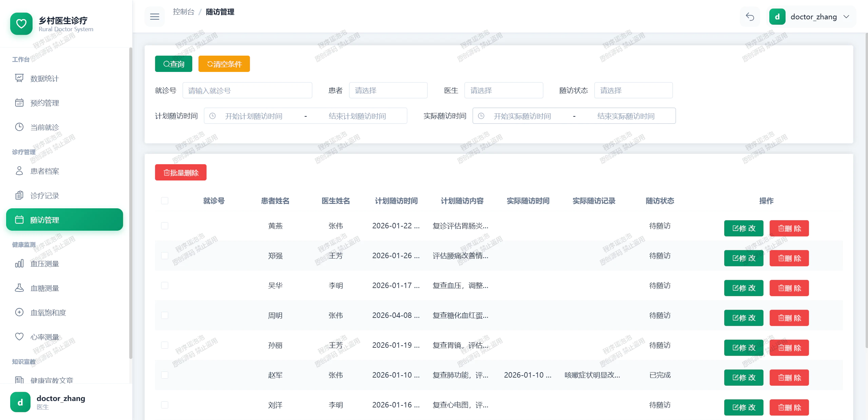Focus the 就诊号 input field
Screen dimensions: 868x420
247,91
